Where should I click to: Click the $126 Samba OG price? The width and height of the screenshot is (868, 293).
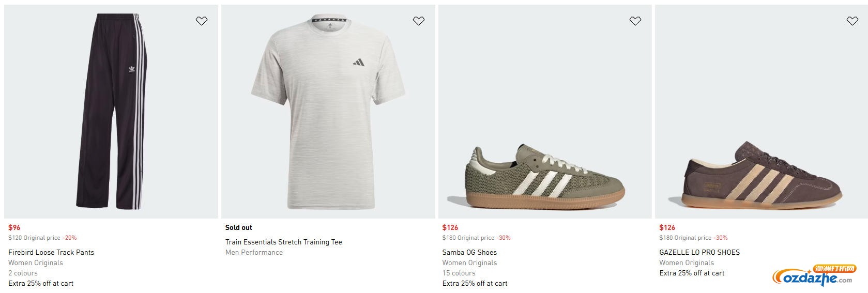[450, 227]
